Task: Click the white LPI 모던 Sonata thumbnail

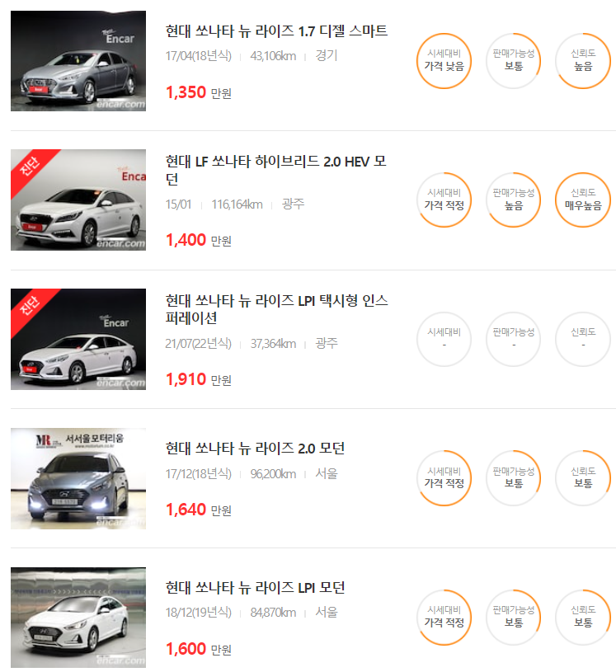Action: [x=78, y=618]
